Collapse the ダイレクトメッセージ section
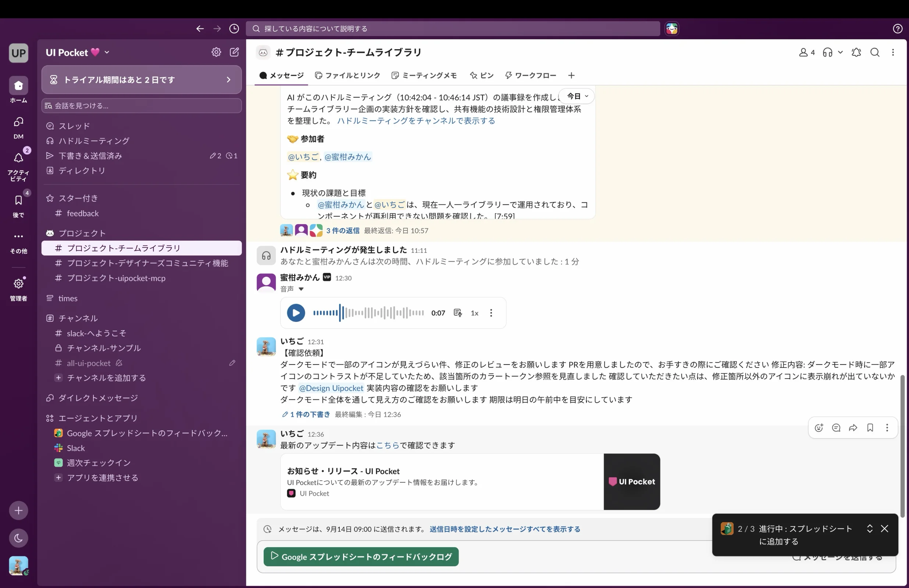This screenshot has height=588, width=909. pyautogui.click(x=98, y=398)
